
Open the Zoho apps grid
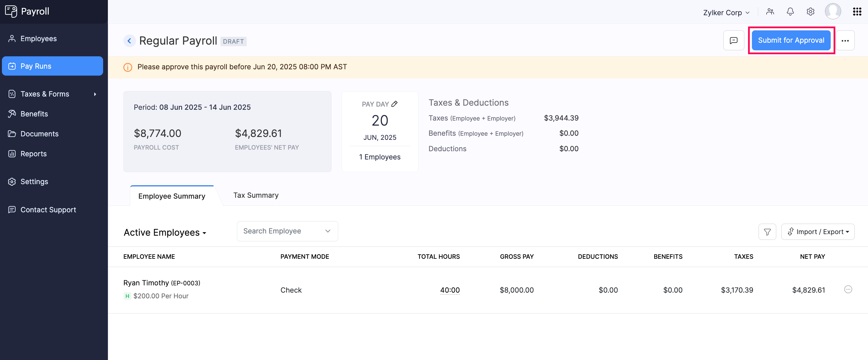(857, 11)
